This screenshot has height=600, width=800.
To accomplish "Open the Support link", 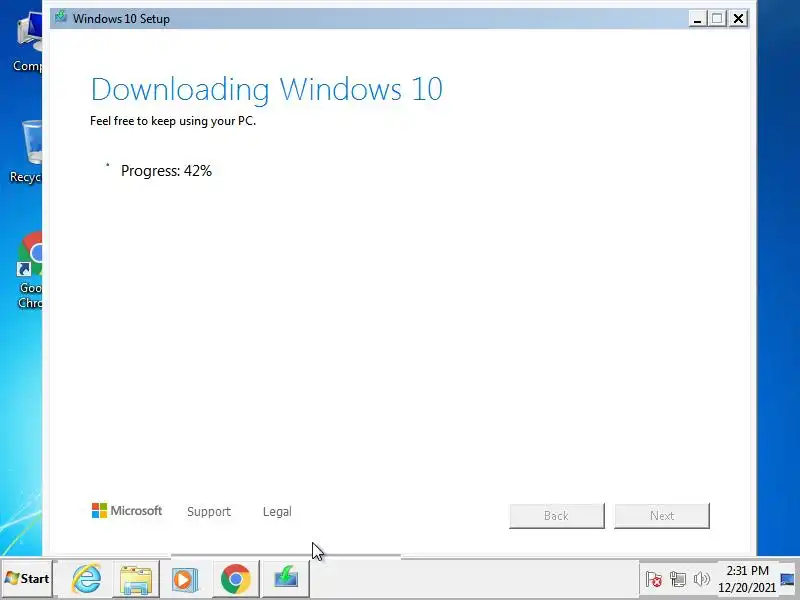I will point(209,511).
